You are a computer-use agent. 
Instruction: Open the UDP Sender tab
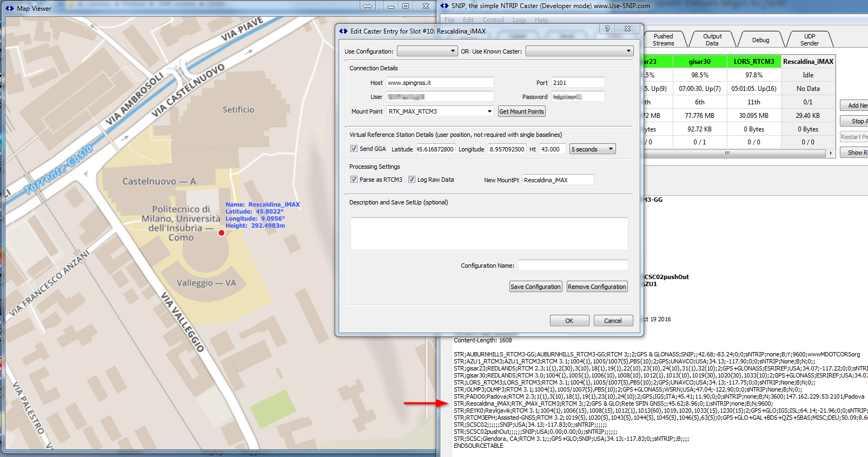809,40
